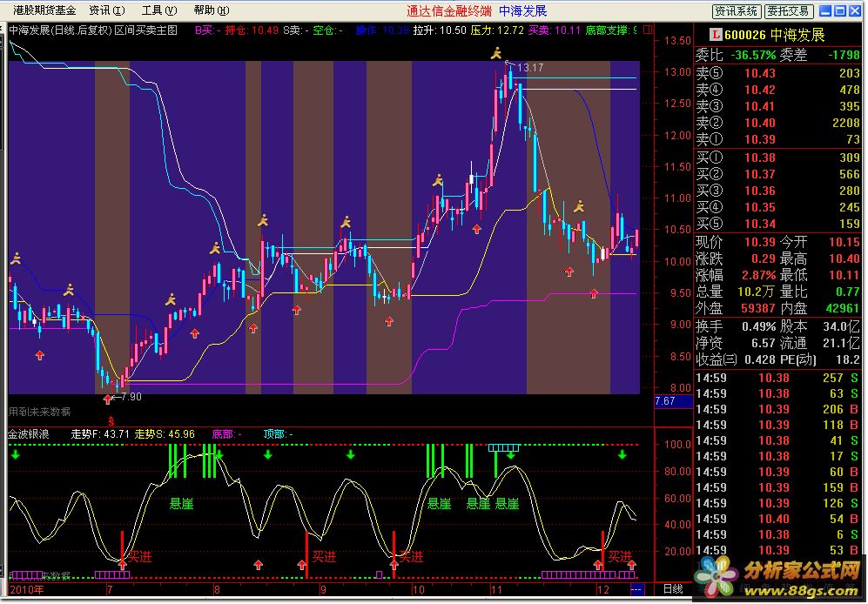Click the running-man sell icon above 13.17 peak
The height and width of the screenshot is (604, 868).
click(496, 53)
